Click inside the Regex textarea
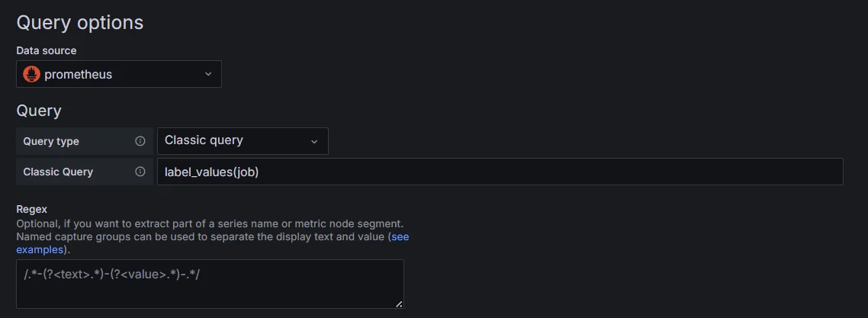The image size is (868, 318). (x=210, y=284)
